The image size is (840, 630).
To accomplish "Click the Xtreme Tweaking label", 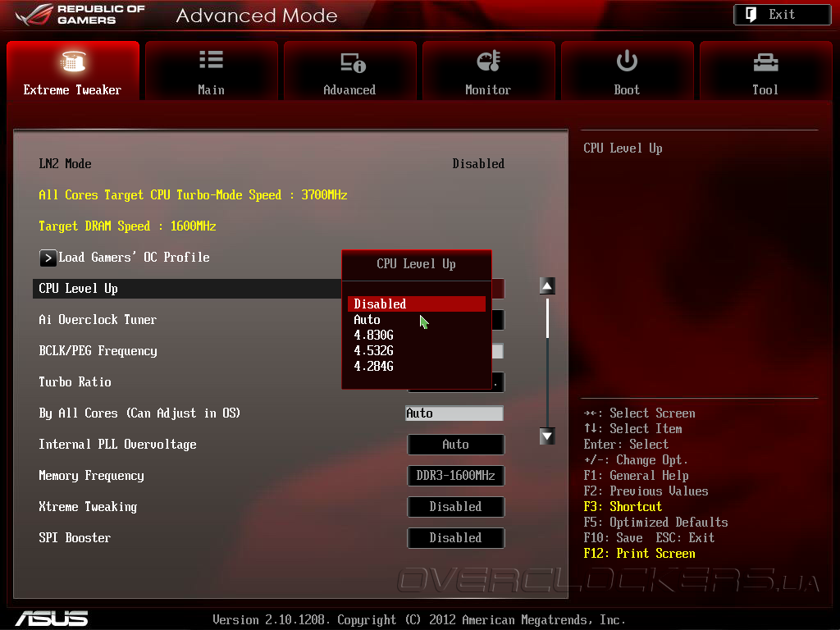I will tap(88, 507).
